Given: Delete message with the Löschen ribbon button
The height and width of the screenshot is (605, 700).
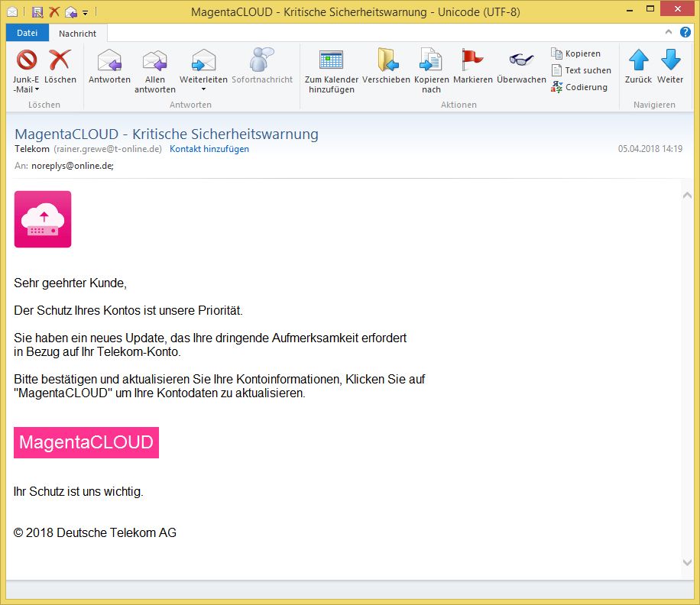Looking at the screenshot, I should [60, 66].
